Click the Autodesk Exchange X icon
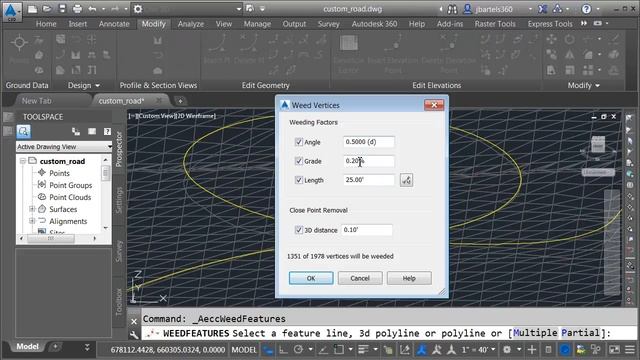 (542, 9)
